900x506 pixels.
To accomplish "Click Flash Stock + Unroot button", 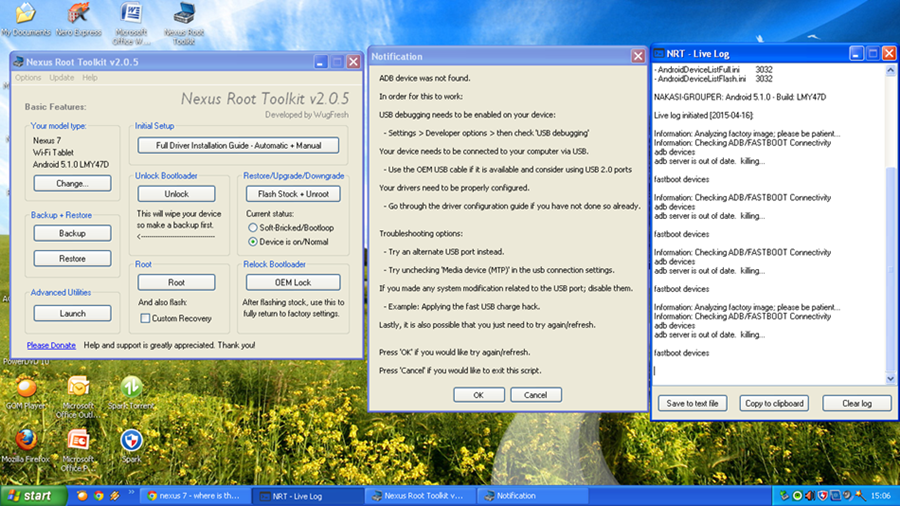I will [x=293, y=194].
